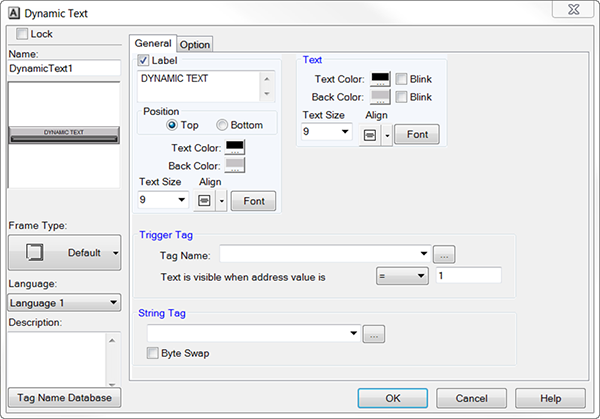Click the Dynamic Text window title icon
The height and width of the screenshot is (419, 600).
coord(14,13)
